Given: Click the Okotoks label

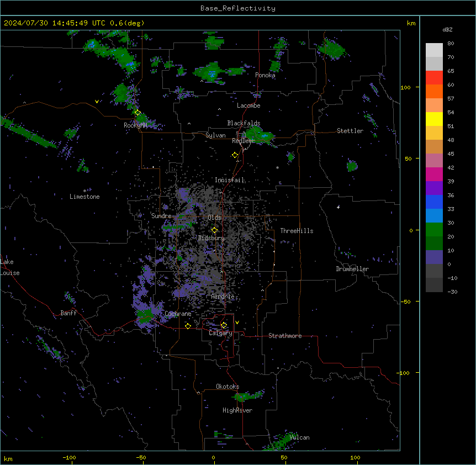Looking at the screenshot, I should (x=228, y=387).
